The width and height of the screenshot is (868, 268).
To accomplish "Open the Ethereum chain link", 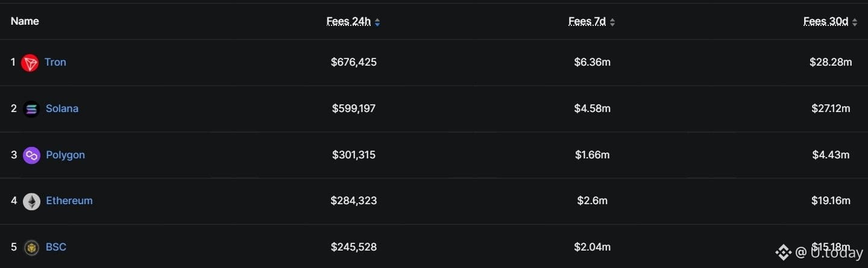I will point(69,201).
